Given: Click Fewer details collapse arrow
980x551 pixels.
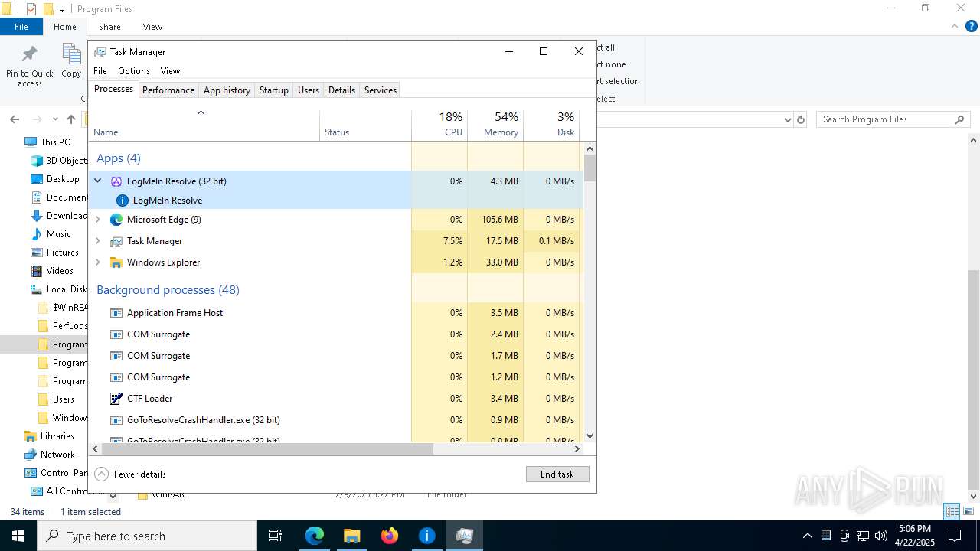Looking at the screenshot, I should (101, 474).
